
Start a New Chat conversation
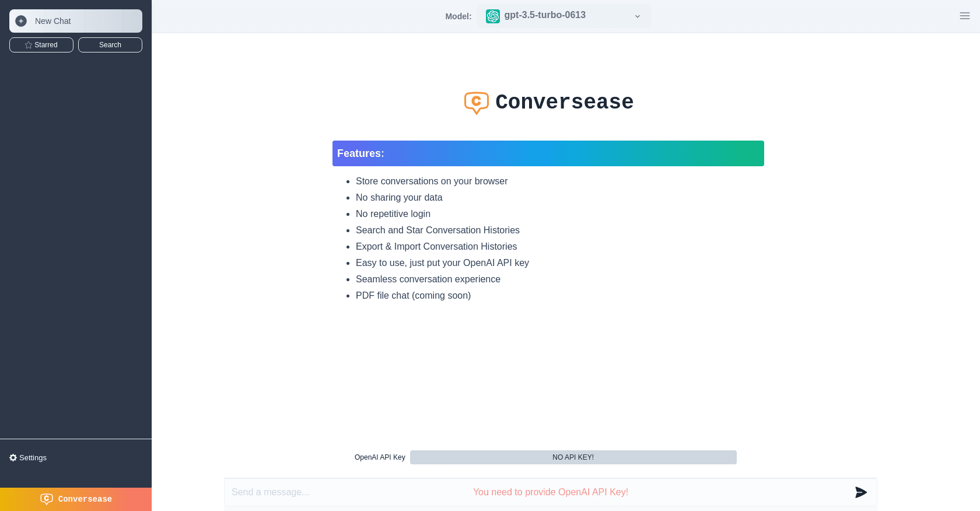click(x=76, y=21)
